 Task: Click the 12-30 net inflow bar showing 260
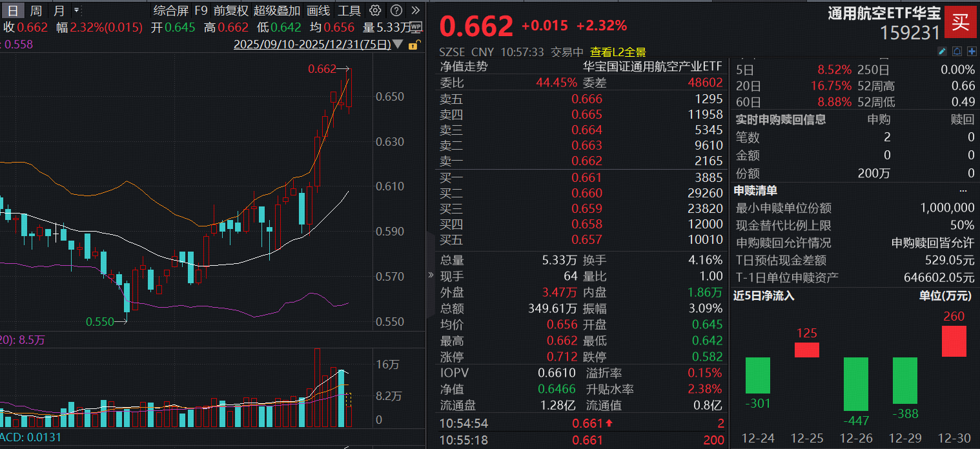(x=953, y=341)
